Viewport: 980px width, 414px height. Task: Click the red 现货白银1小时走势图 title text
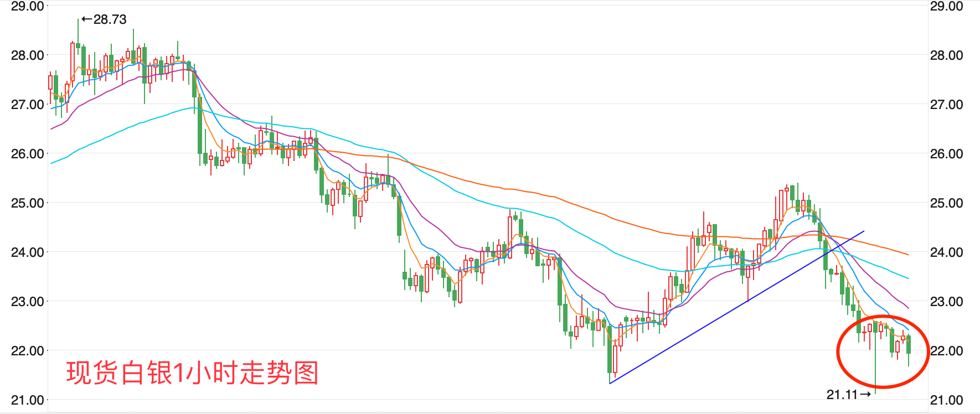(192, 372)
